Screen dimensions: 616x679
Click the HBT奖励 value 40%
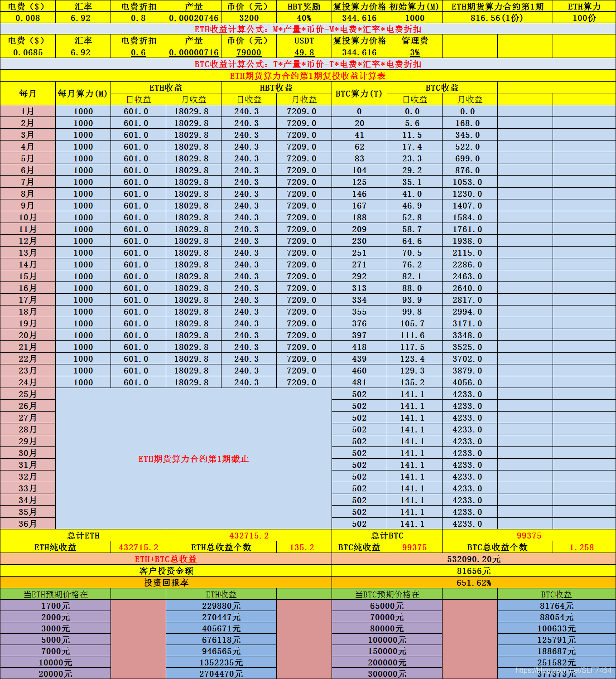(304, 18)
